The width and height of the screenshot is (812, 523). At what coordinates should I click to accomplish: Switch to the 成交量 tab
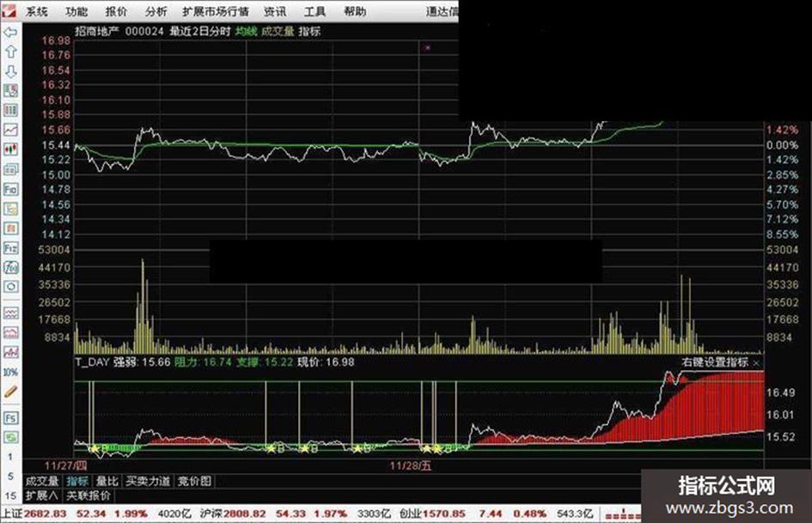coord(42,481)
